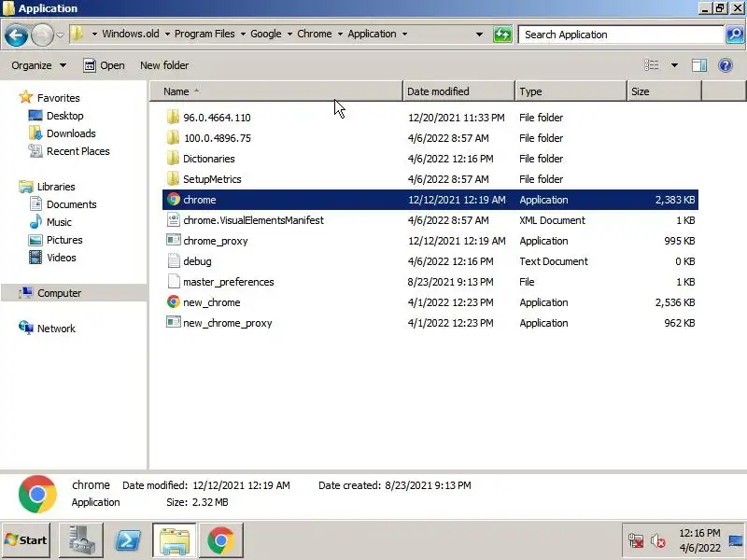Select the 100.0.4896.75 folder icon
The height and width of the screenshot is (560, 747).
(x=173, y=137)
